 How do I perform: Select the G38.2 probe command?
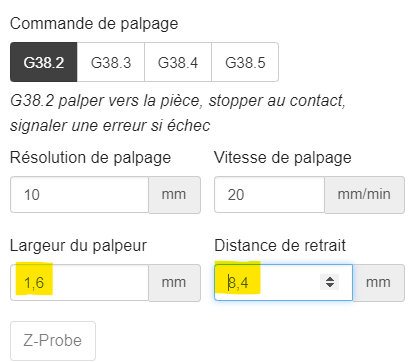coord(44,62)
